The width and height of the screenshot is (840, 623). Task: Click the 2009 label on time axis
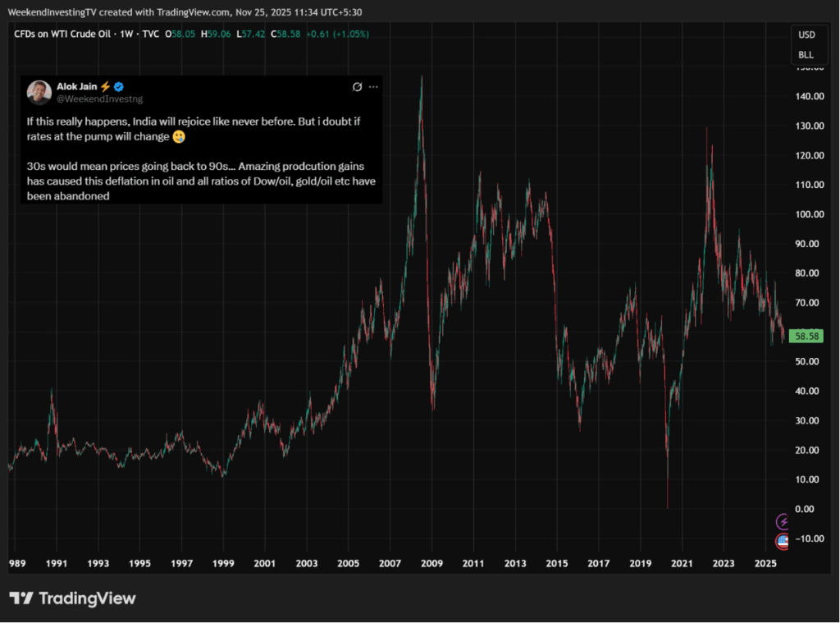click(x=431, y=564)
